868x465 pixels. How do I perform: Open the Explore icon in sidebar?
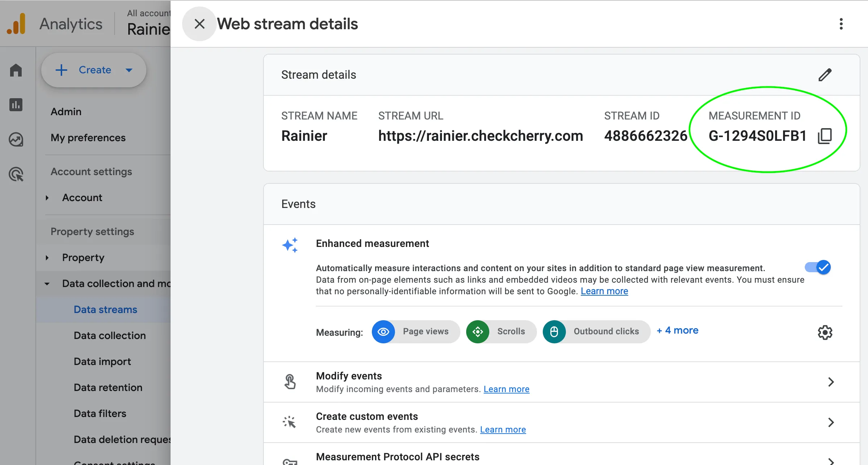pos(16,139)
